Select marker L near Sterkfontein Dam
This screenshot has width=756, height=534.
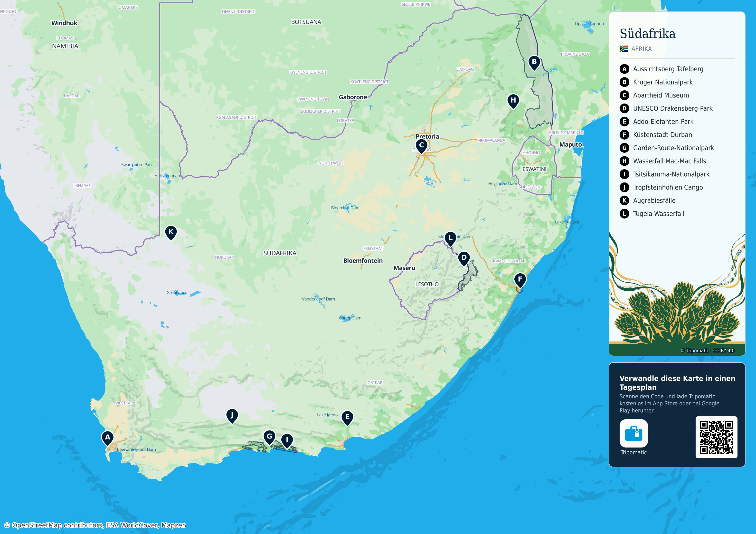pos(450,239)
